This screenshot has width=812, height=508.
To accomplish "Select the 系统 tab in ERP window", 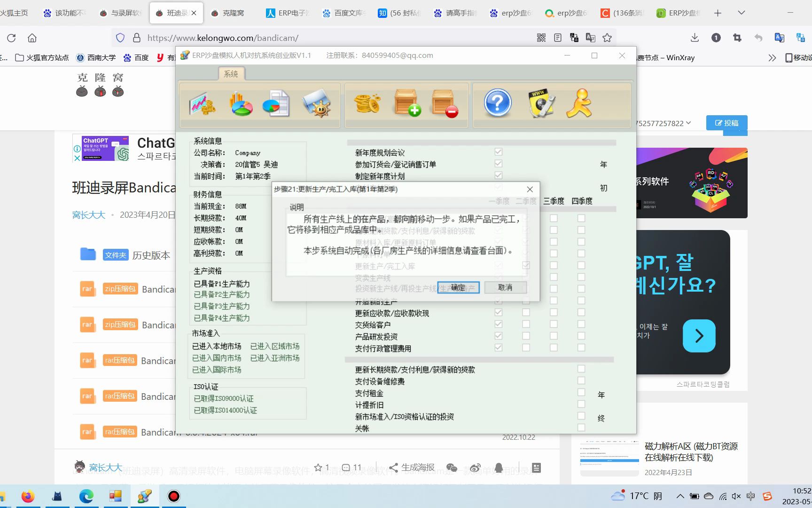I will tap(231, 74).
